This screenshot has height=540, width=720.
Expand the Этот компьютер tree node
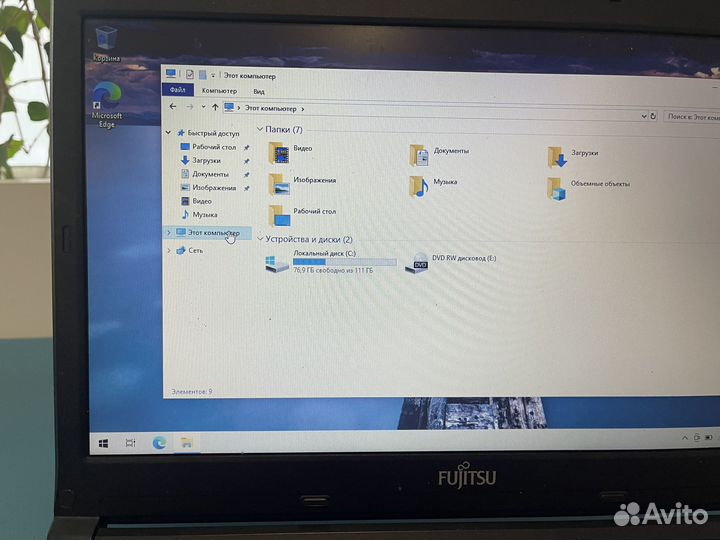click(169, 233)
